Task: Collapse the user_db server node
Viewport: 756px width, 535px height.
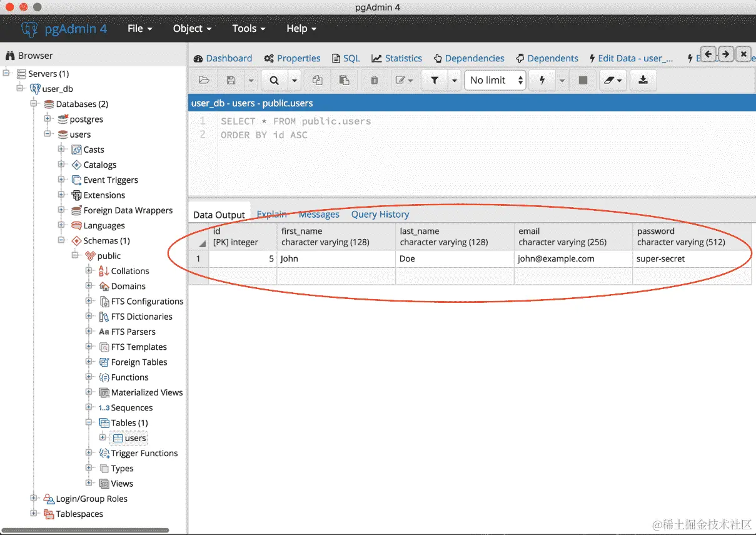Action: coord(21,89)
